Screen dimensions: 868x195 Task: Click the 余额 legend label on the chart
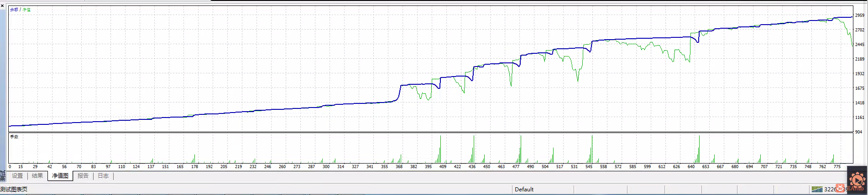click(x=14, y=10)
